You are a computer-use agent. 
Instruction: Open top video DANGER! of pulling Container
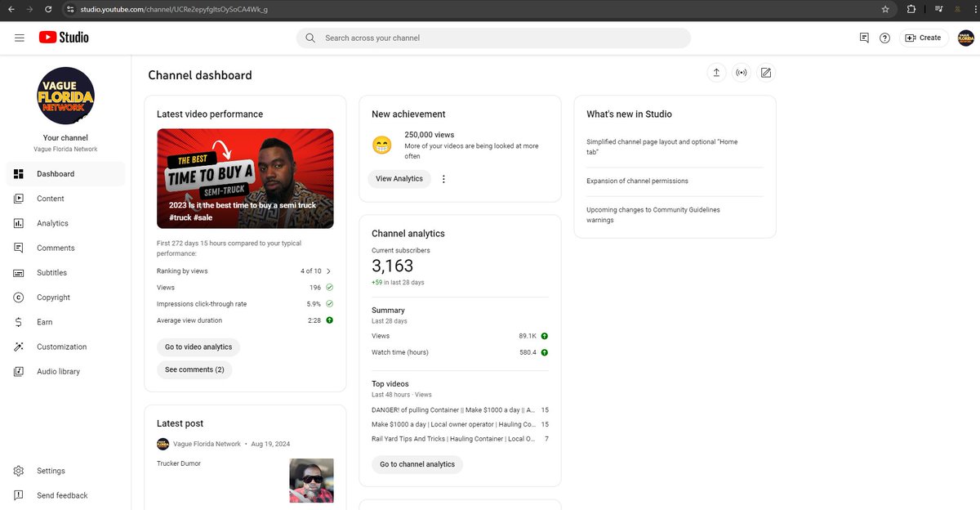tap(454, 409)
